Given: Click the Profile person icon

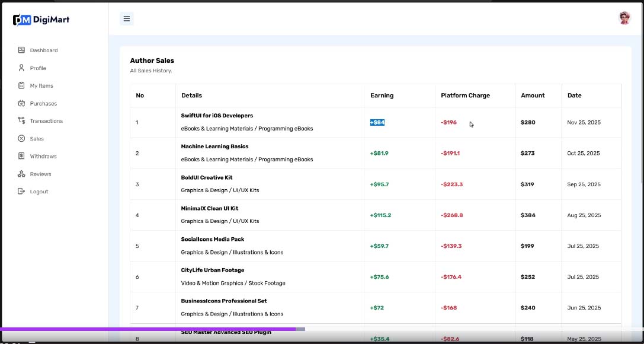Looking at the screenshot, I should point(21,68).
